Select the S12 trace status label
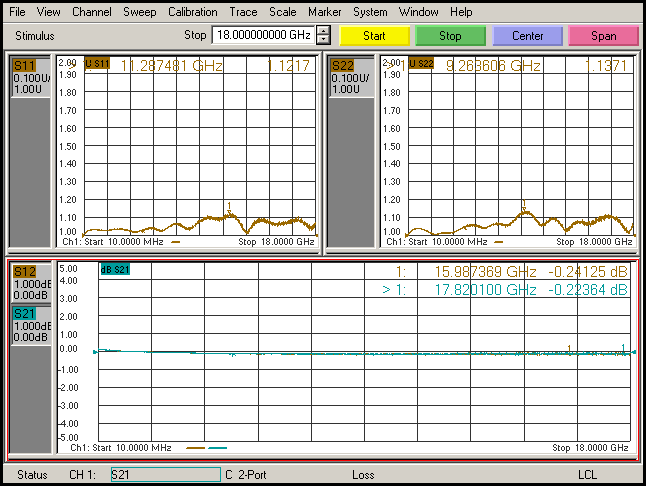 tap(24, 271)
